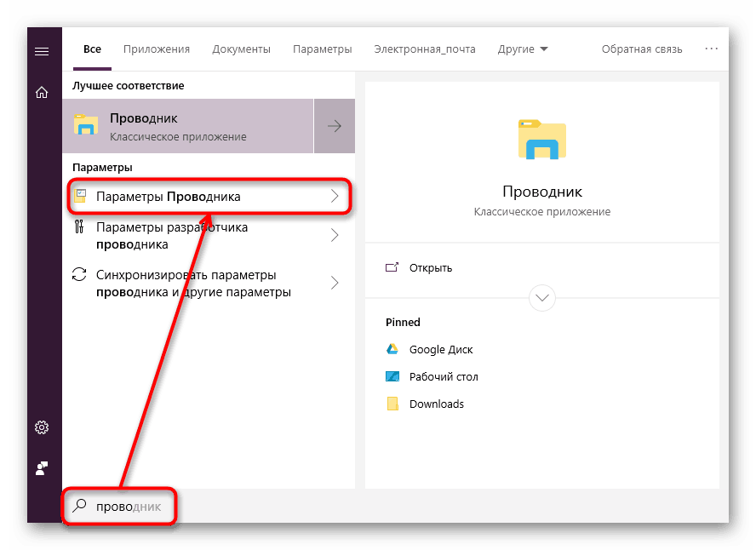Open the three-dots more options menu
The height and width of the screenshot is (550, 756).
pyautogui.click(x=711, y=49)
